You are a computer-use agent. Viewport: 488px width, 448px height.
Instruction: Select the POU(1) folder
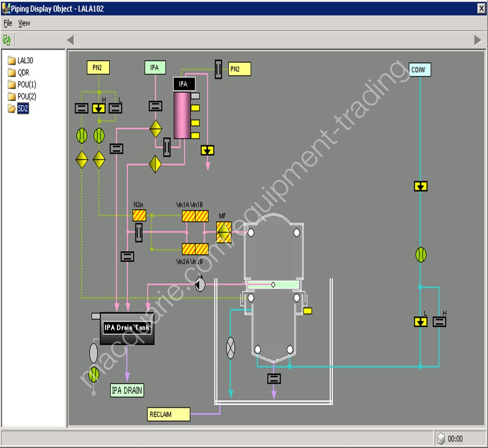[x=22, y=85]
